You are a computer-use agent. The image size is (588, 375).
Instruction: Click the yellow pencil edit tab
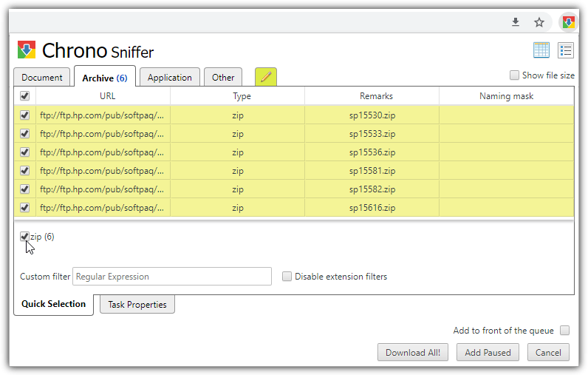tap(265, 77)
